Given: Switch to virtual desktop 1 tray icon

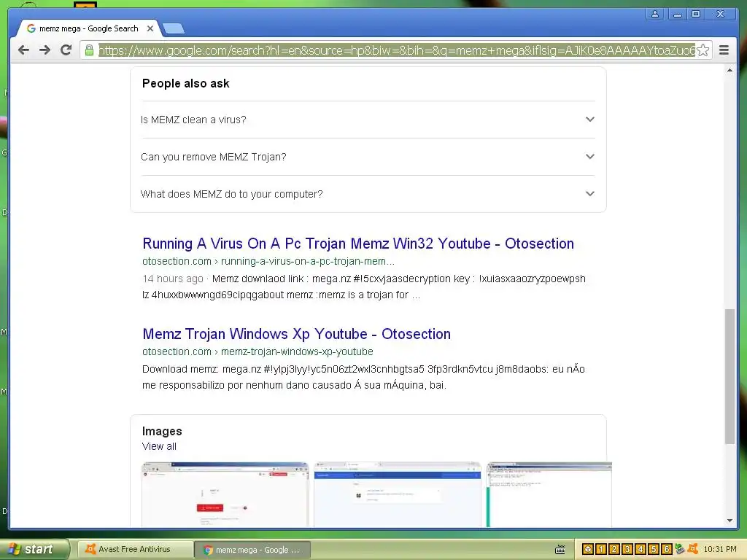Looking at the screenshot, I should tap(601, 549).
